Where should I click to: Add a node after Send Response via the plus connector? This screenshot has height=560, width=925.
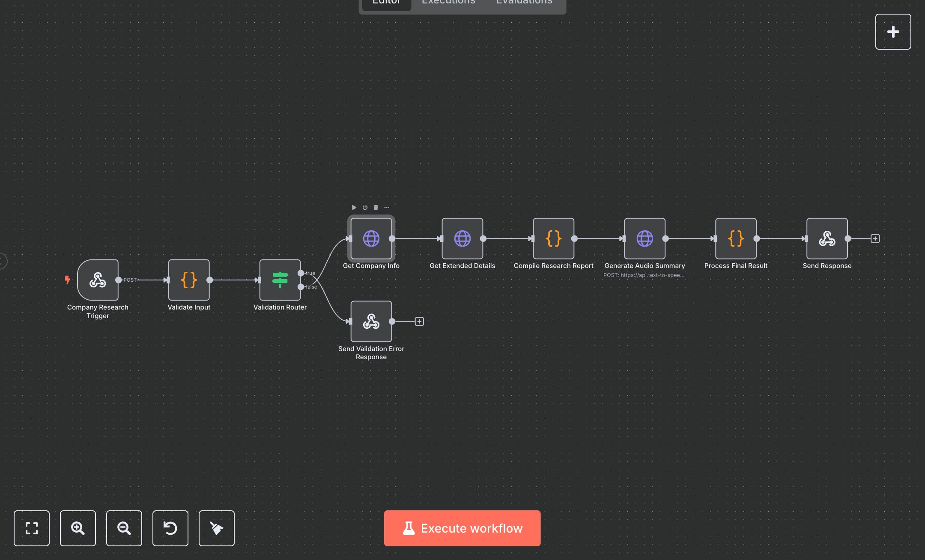pyautogui.click(x=874, y=238)
